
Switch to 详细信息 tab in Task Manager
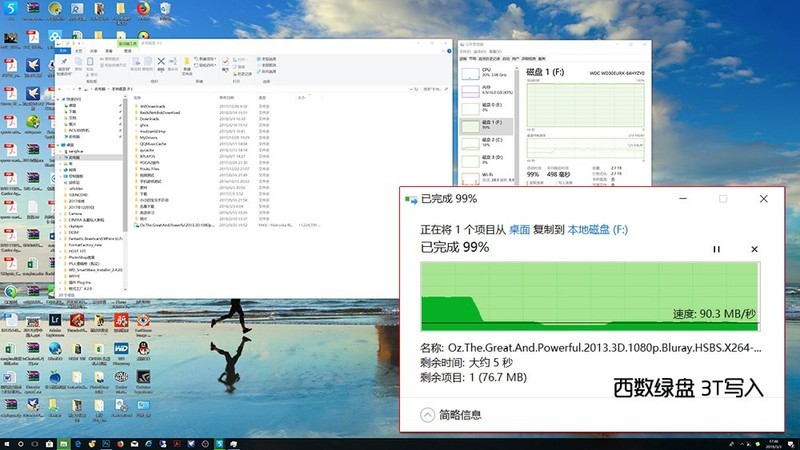coord(529,59)
